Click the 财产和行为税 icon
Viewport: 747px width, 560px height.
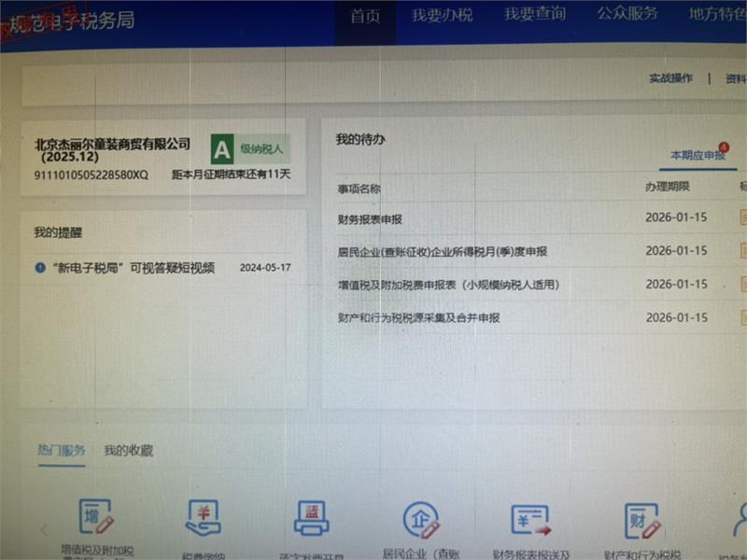click(641, 520)
